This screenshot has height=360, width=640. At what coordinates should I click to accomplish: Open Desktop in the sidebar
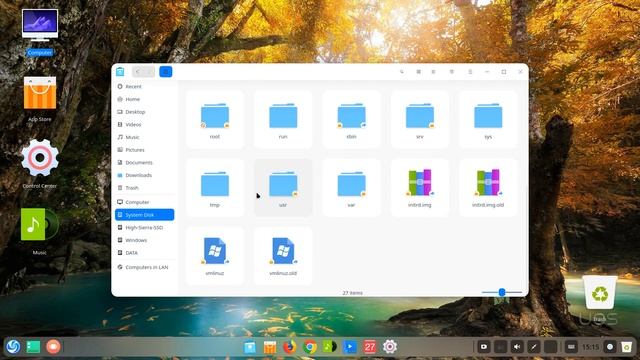click(144, 112)
